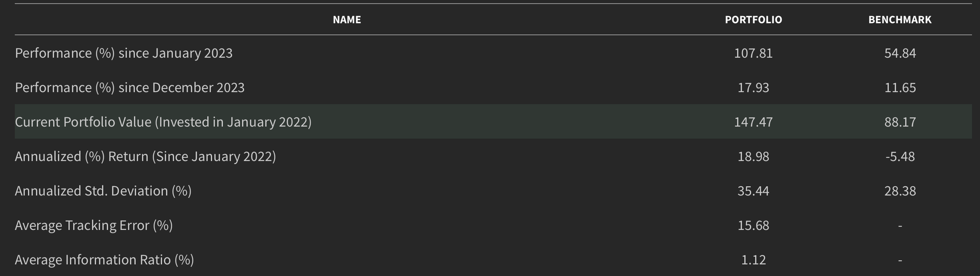The height and width of the screenshot is (276, 980).
Task: Click the tracking error value 15.68
Action: 753,225
